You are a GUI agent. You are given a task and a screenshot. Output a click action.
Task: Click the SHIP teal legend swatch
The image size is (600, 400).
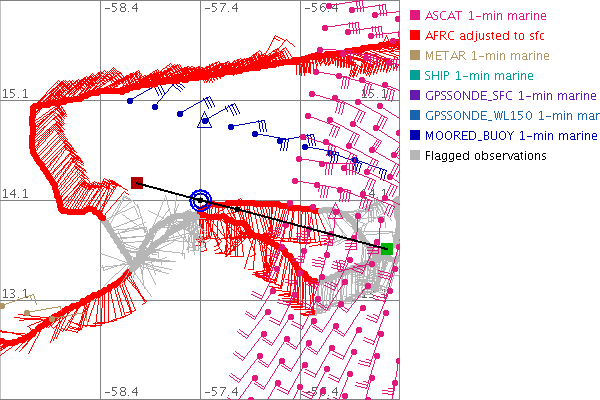click(415, 76)
